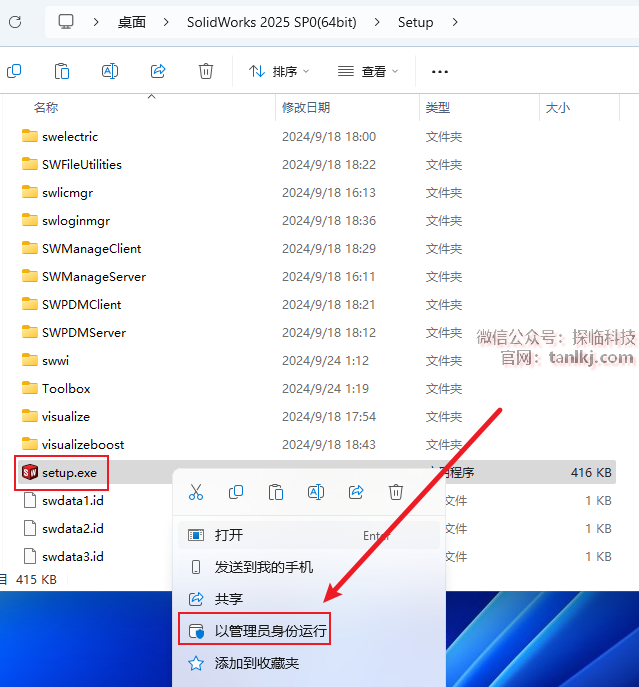Select the SWManageServer folder
Image resolution: width=639 pixels, height=687 pixels.
pos(94,276)
